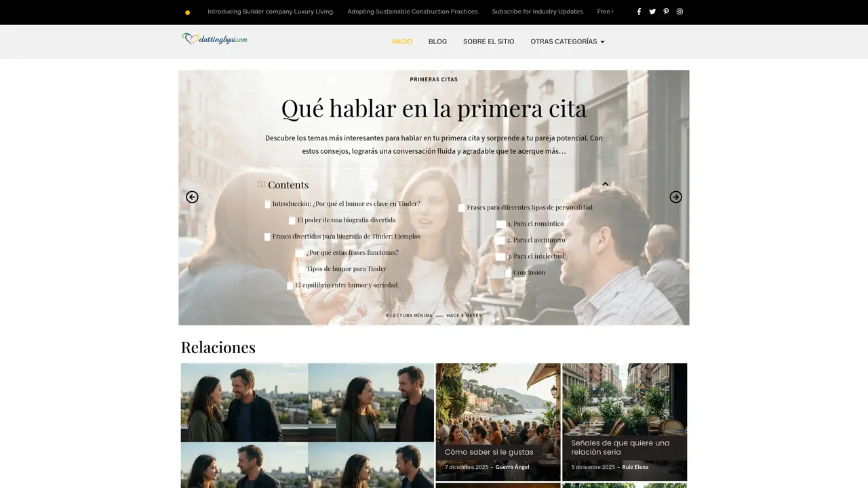Viewport: 868px width, 488px height.
Task: Click box beside 'Conclusión' entry
Action: point(508,272)
